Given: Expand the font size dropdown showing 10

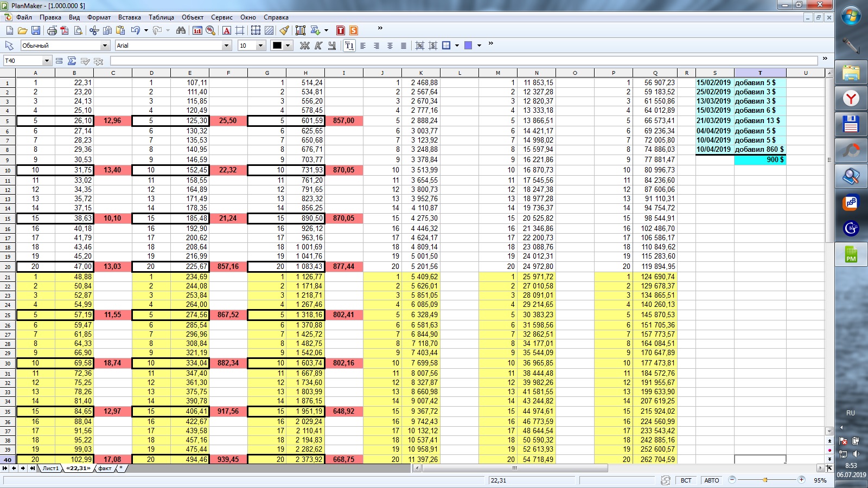Looking at the screenshot, I should tap(260, 46).
